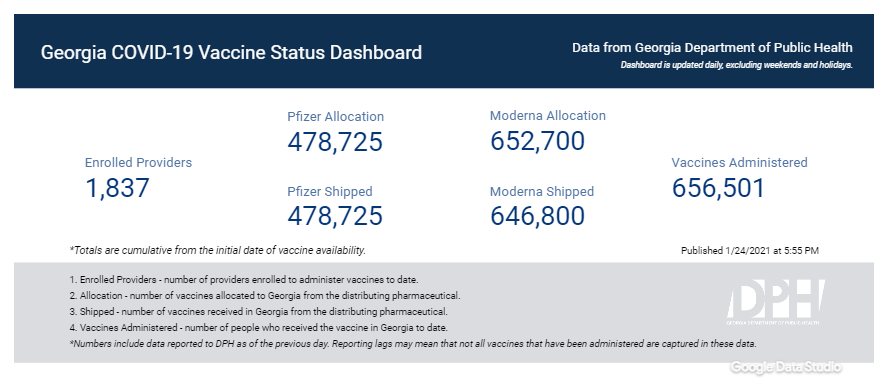Click the Vaccines Administered total 656,501
Viewport: 885px width, 382px height.
pyautogui.click(x=718, y=188)
